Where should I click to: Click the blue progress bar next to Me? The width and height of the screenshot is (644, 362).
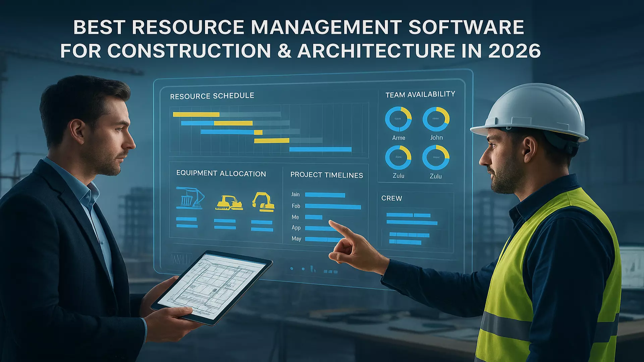314,217
